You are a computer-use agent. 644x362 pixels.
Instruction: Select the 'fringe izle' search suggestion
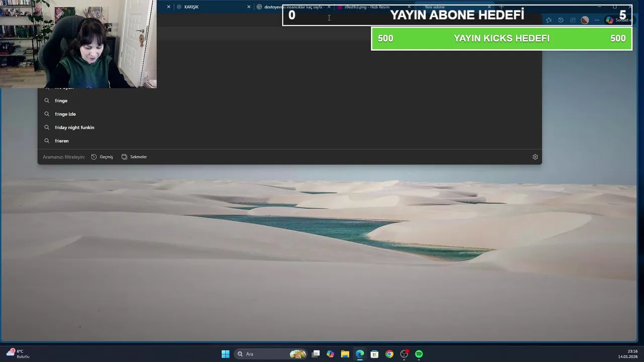tap(289, 114)
